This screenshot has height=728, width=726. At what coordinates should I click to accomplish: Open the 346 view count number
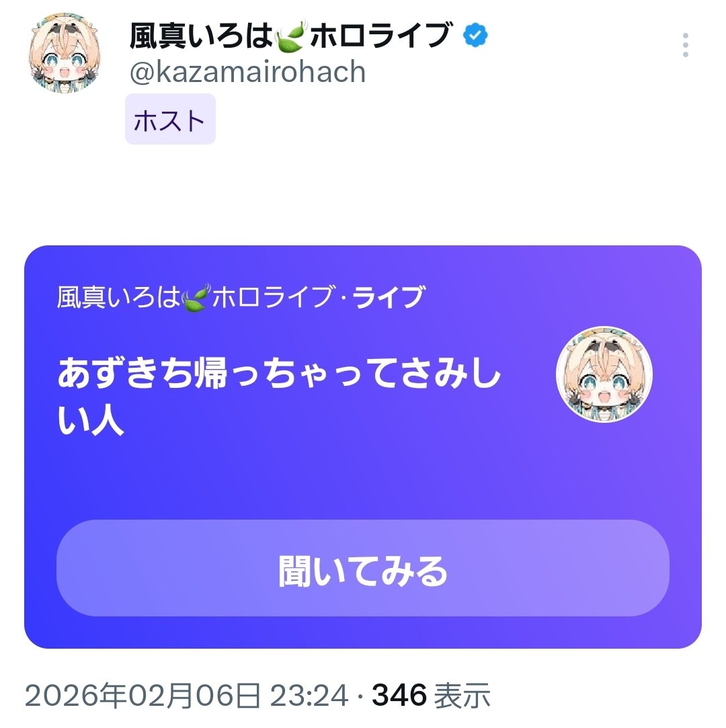tap(399, 696)
